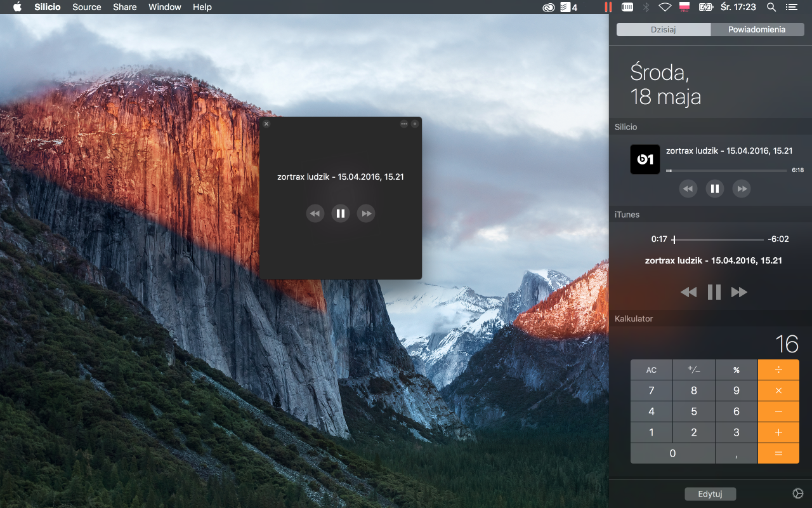Image resolution: width=812 pixels, height=508 pixels.
Task: Rewind in the iTunes widget
Action: (x=688, y=292)
